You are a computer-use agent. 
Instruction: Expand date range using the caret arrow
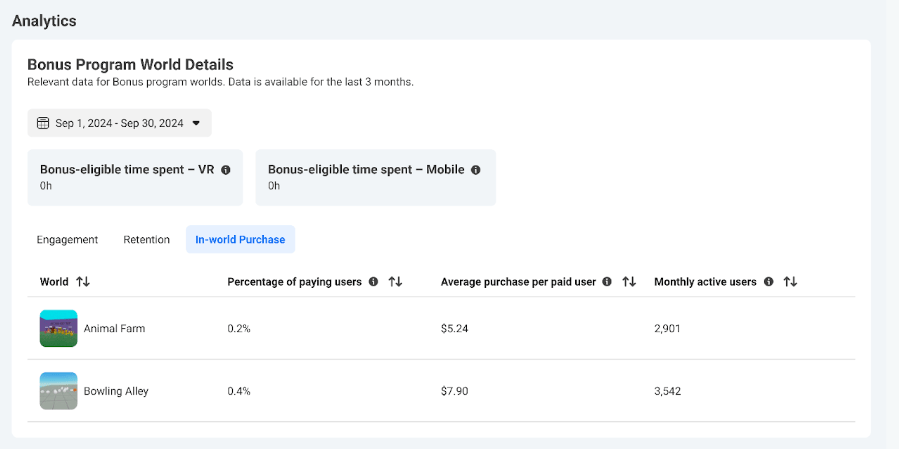[196, 123]
